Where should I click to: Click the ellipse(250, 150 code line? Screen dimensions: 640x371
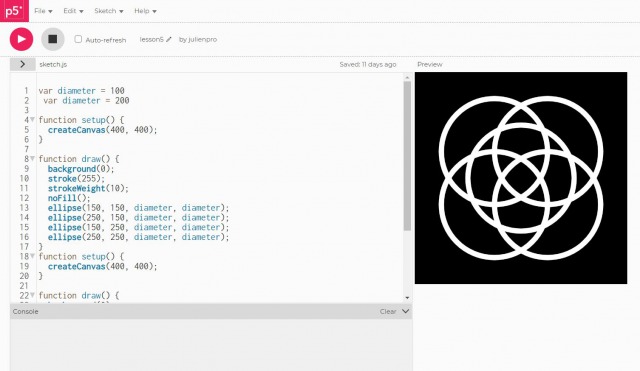point(138,218)
